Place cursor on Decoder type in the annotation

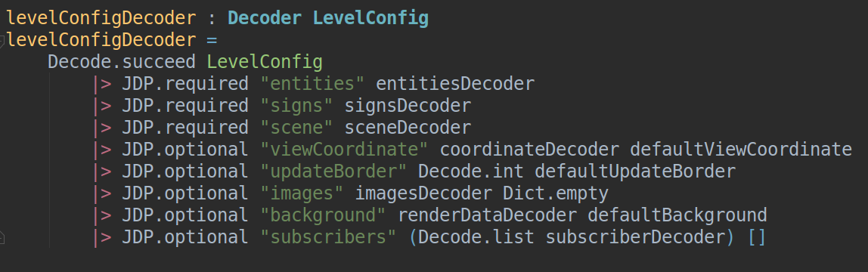tap(265, 18)
